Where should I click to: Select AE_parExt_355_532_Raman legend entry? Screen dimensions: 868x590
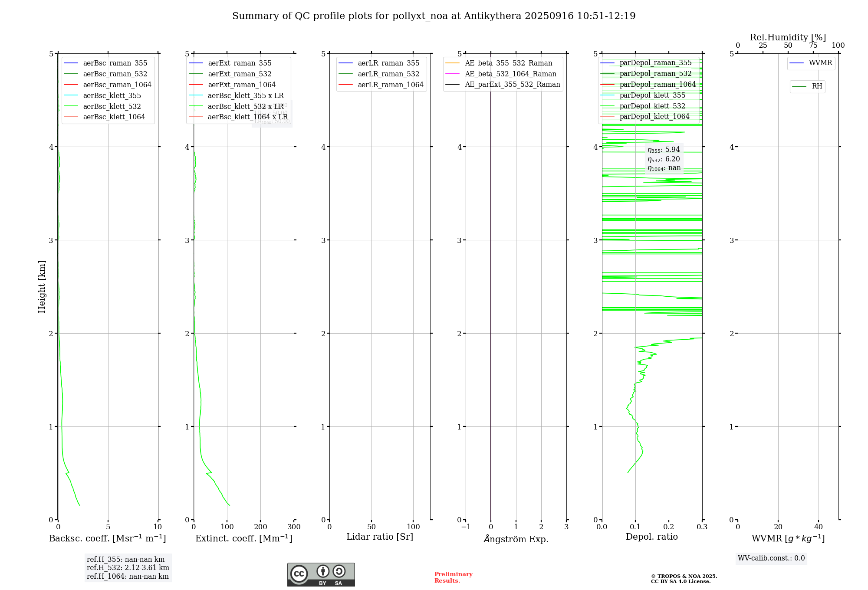click(x=503, y=85)
